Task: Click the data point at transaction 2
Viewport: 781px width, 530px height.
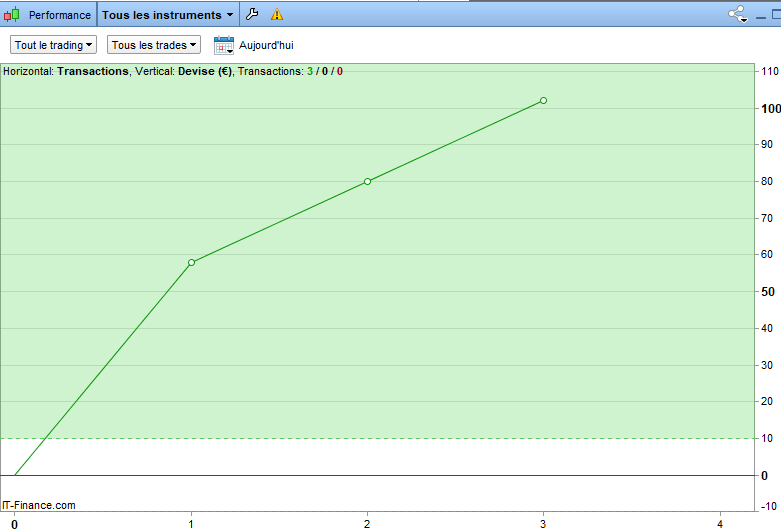Action: (x=368, y=181)
